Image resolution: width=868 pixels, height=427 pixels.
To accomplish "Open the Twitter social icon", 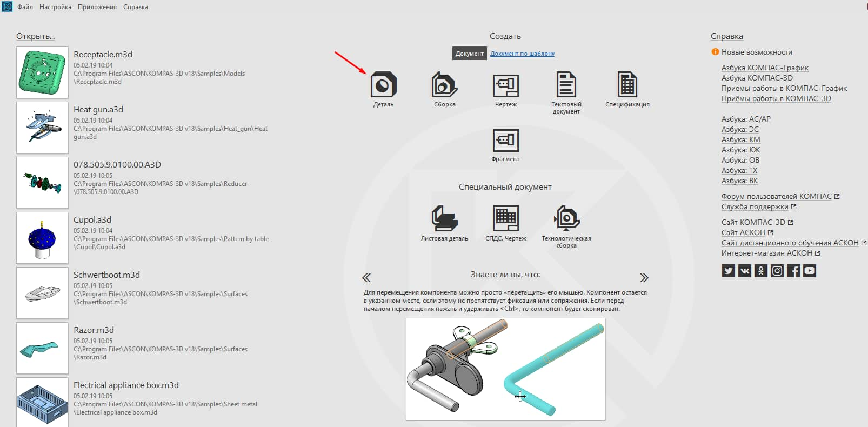I will 729,271.
